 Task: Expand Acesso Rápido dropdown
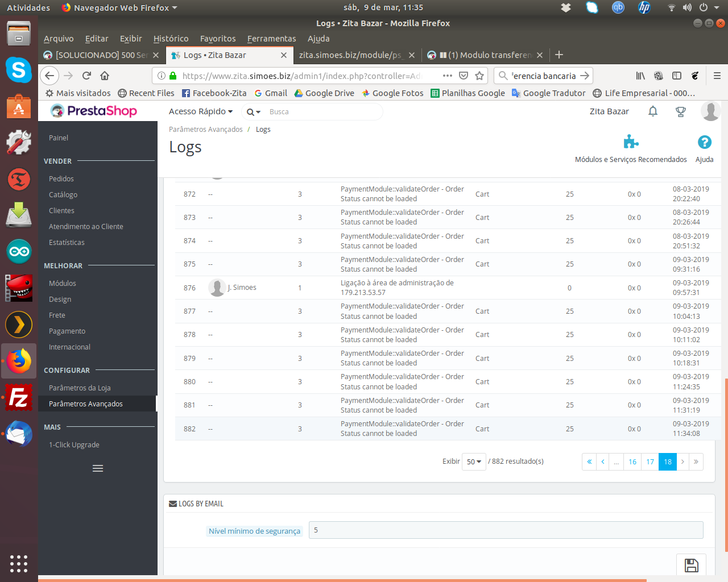click(x=200, y=111)
